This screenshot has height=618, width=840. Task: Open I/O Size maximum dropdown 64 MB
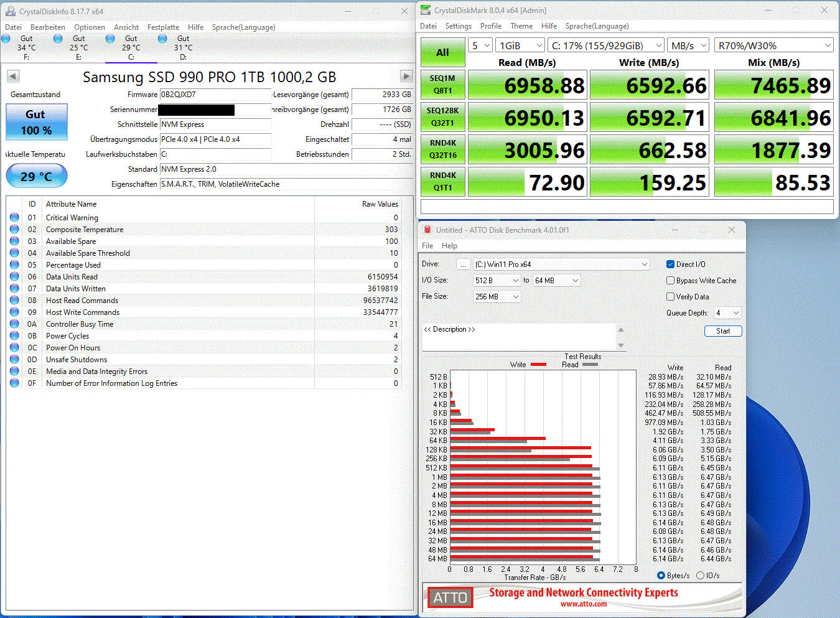pos(557,281)
